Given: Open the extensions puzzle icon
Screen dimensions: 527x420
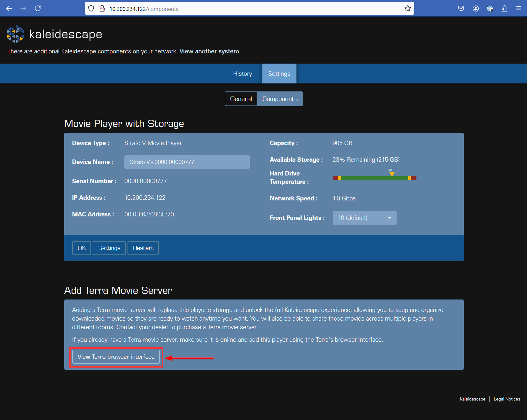Looking at the screenshot, I should [504, 8].
